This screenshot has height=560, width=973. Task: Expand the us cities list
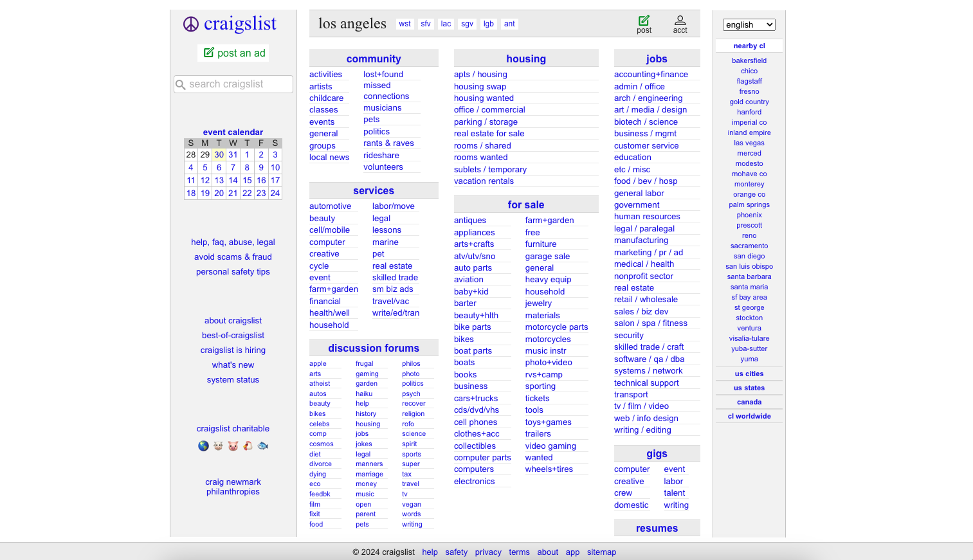749,374
